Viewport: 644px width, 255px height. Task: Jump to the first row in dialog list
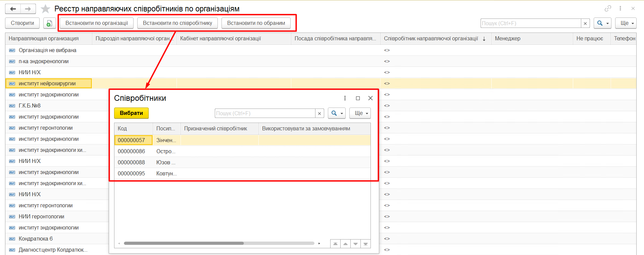335,244
